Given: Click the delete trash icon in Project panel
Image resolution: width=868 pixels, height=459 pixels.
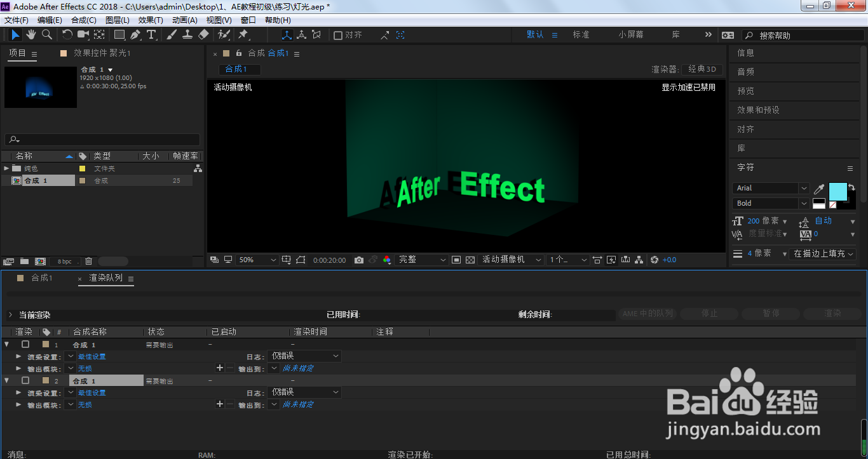Looking at the screenshot, I should (x=89, y=261).
